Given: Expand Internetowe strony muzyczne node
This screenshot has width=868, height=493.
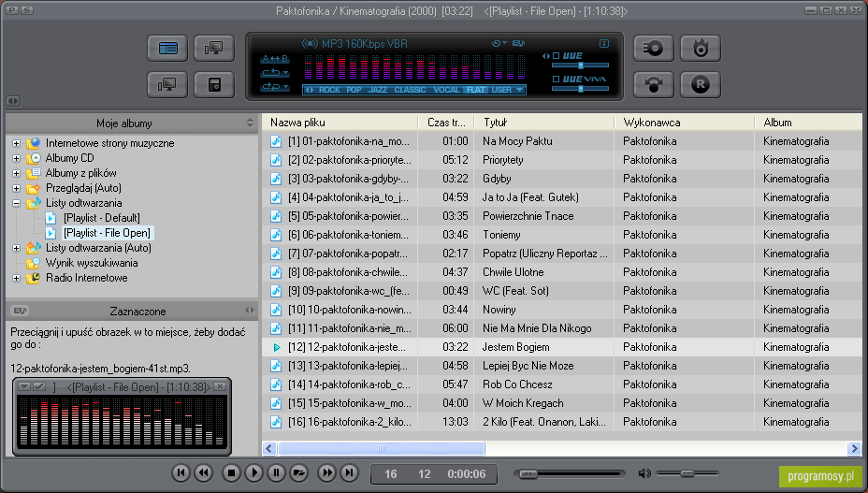Looking at the screenshot, I should [16, 143].
